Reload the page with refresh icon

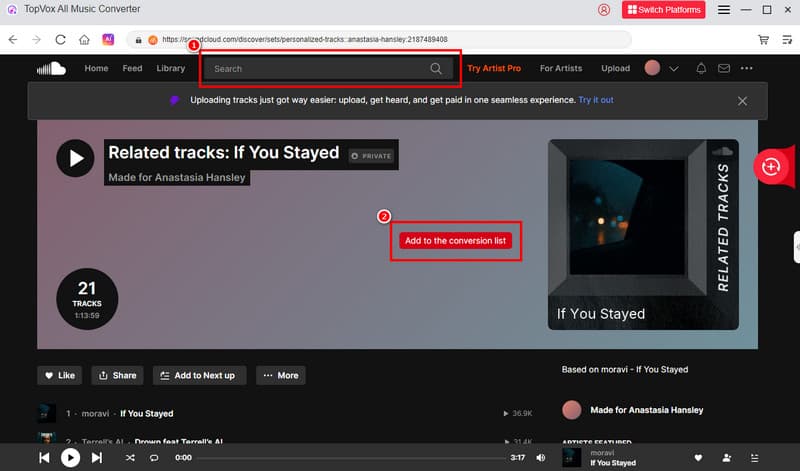pyautogui.click(x=60, y=39)
